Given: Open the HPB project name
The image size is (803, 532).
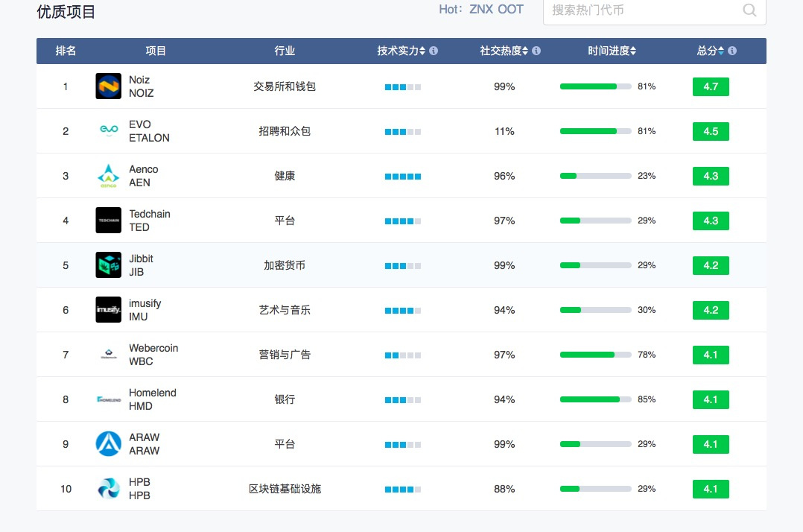Looking at the screenshot, I should pos(139,489).
